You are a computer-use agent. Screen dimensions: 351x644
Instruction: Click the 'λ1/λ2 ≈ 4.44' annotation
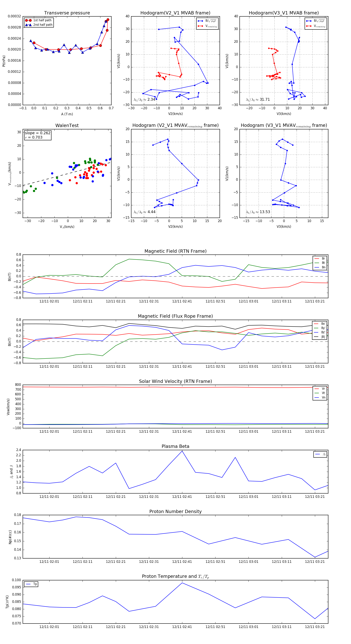pos(144,212)
